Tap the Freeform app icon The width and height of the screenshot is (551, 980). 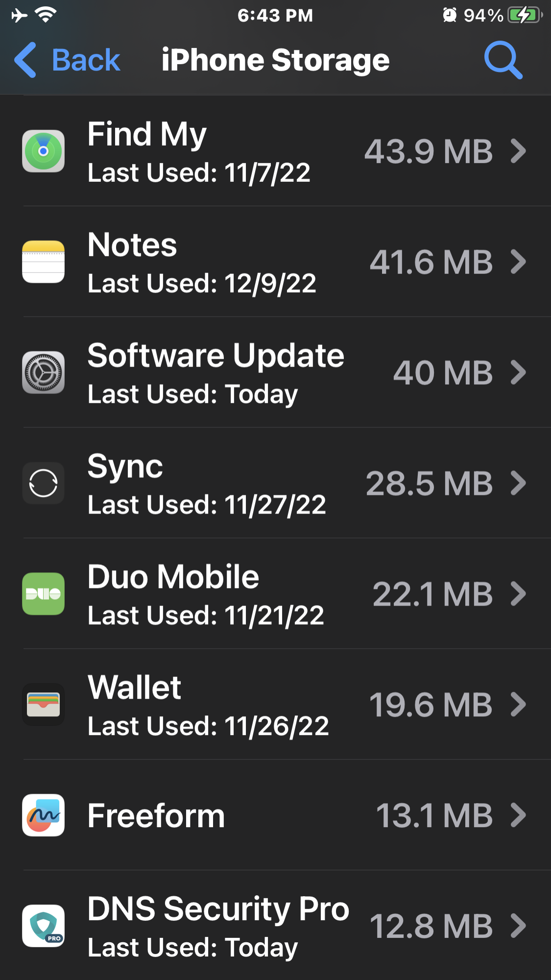(x=43, y=815)
